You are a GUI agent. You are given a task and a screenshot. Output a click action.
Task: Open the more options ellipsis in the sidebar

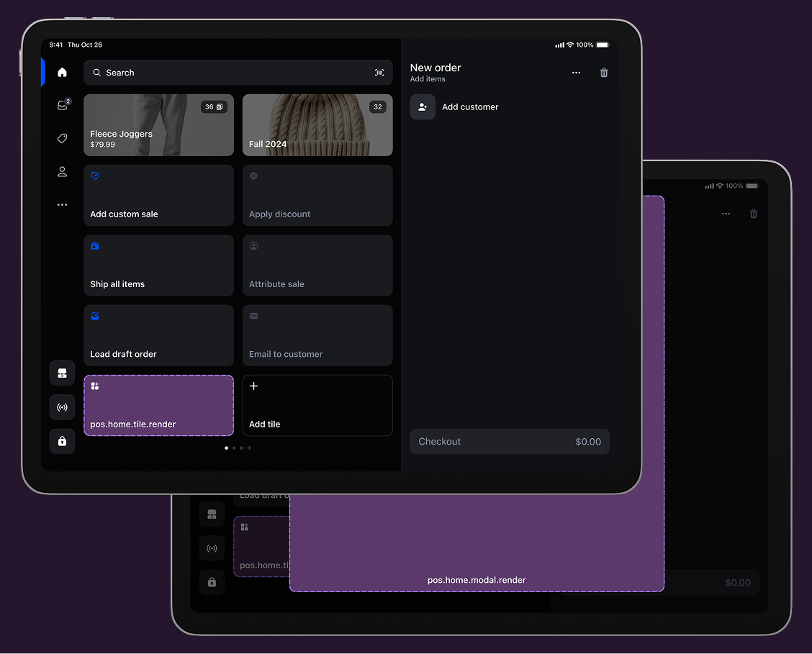[x=62, y=204]
